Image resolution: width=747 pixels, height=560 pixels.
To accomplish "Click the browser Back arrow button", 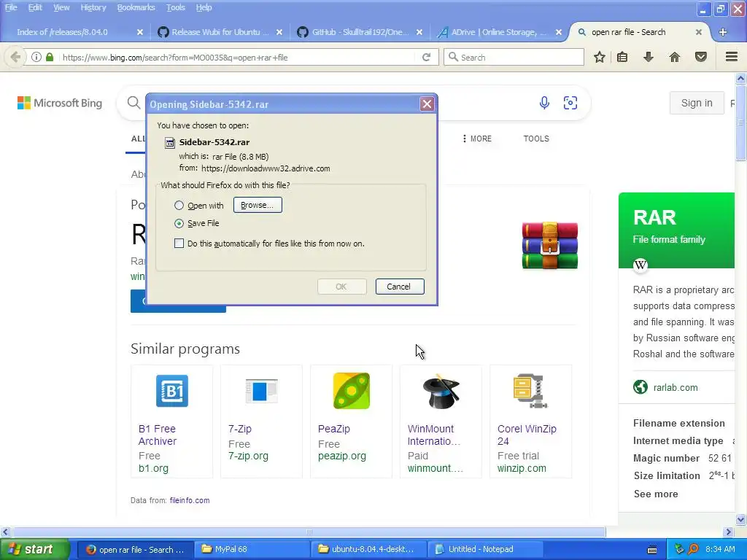I will pos(15,57).
